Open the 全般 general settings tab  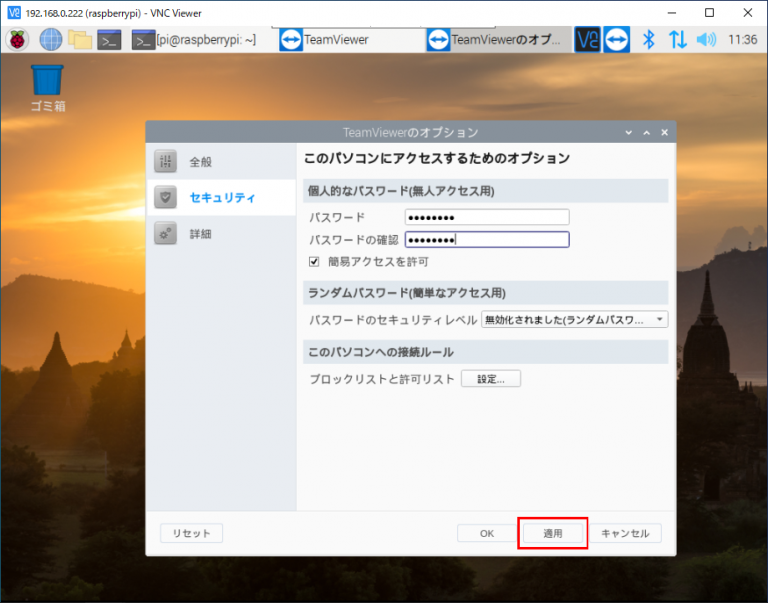pos(221,162)
